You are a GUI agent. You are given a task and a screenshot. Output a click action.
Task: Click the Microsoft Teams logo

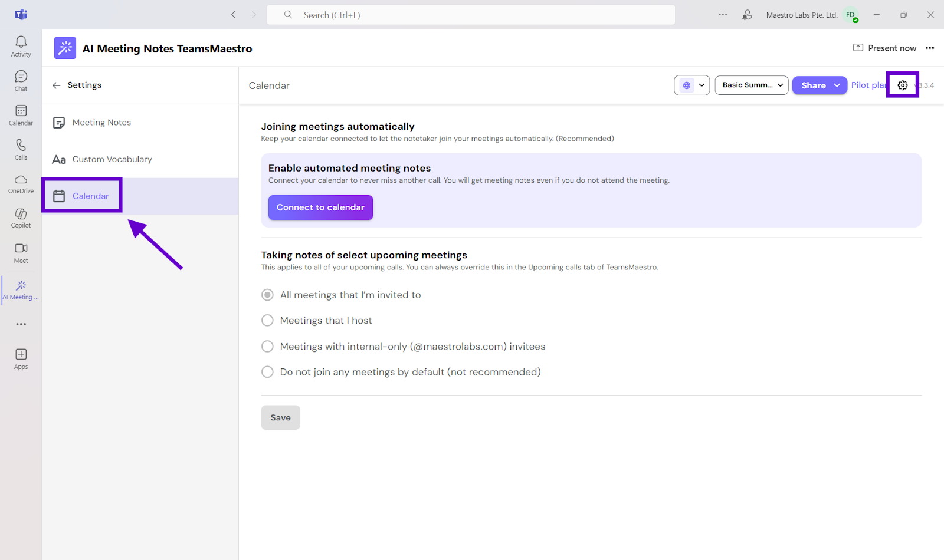(21, 15)
